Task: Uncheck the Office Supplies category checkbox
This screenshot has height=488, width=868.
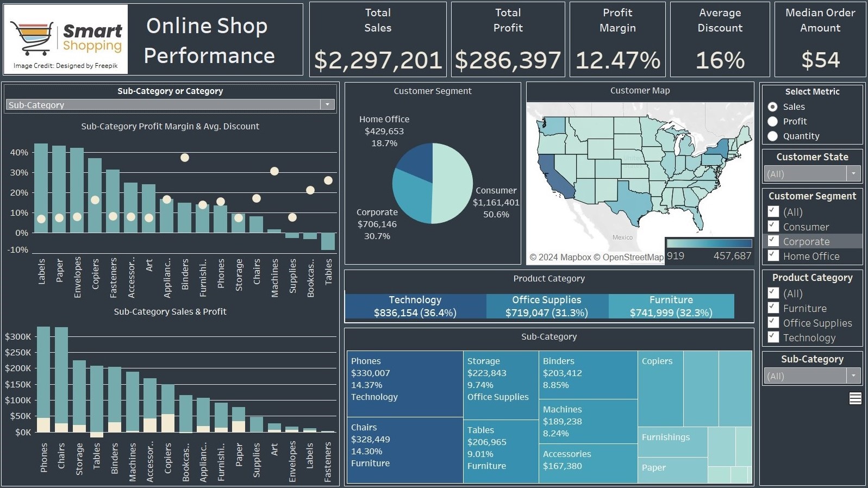Action: (773, 322)
